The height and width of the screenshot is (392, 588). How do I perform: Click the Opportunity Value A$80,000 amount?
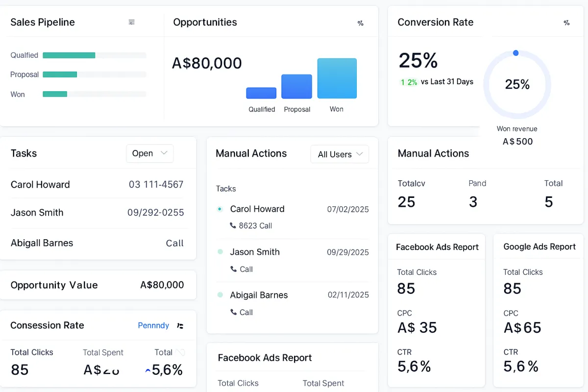162,285
